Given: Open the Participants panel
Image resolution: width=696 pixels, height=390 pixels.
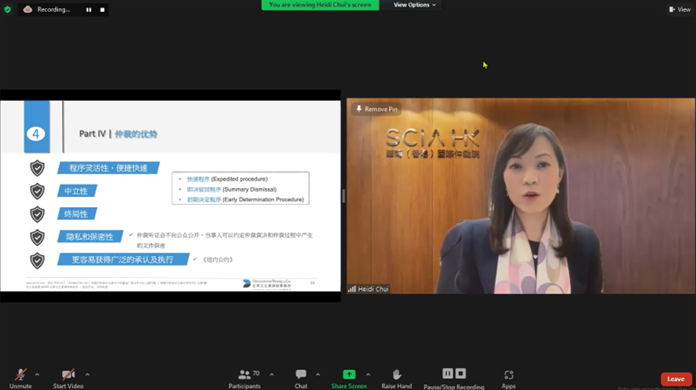Looking at the screenshot, I should coord(245,378).
